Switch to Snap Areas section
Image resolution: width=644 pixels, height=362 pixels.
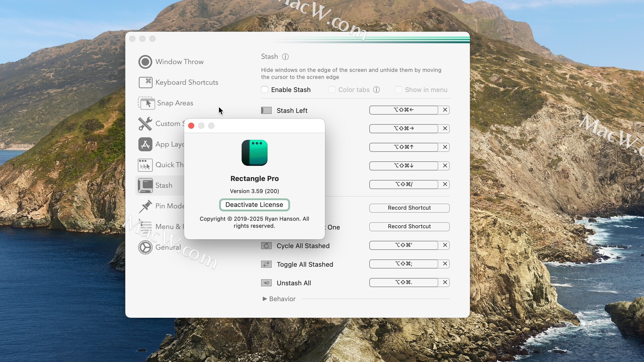tap(175, 103)
